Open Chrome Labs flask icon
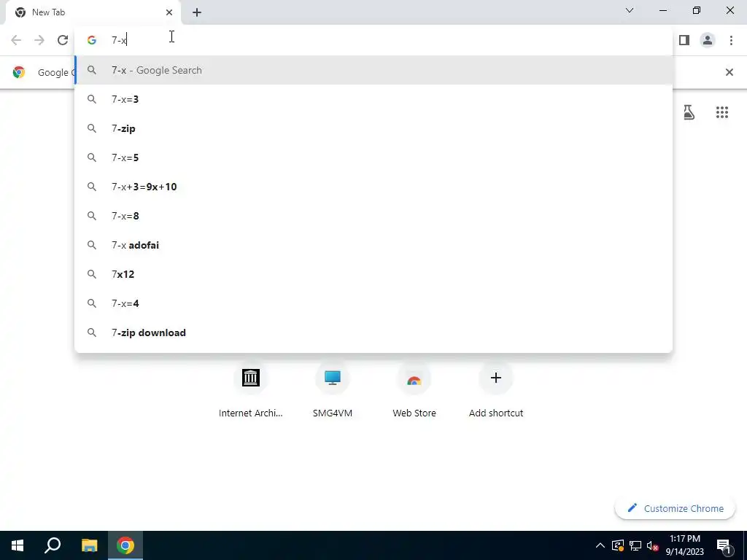 click(689, 112)
